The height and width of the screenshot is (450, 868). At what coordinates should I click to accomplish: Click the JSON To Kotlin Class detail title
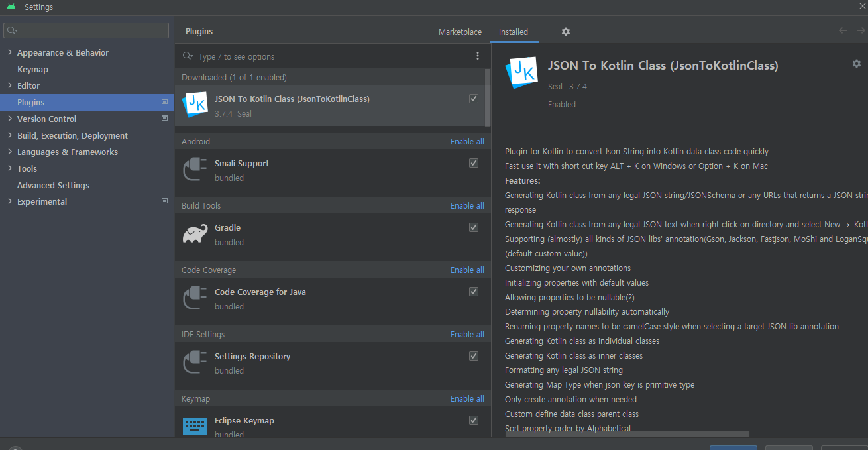pyautogui.click(x=663, y=66)
